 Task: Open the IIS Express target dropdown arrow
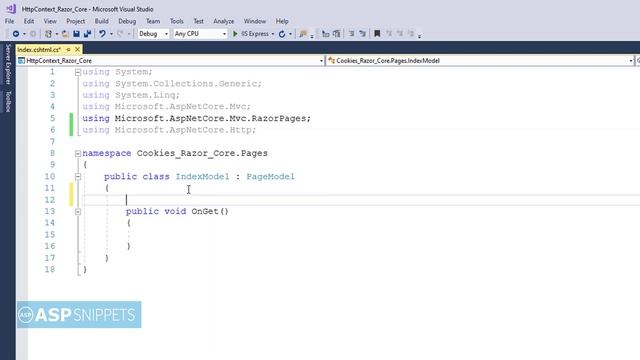pos(273,34)
